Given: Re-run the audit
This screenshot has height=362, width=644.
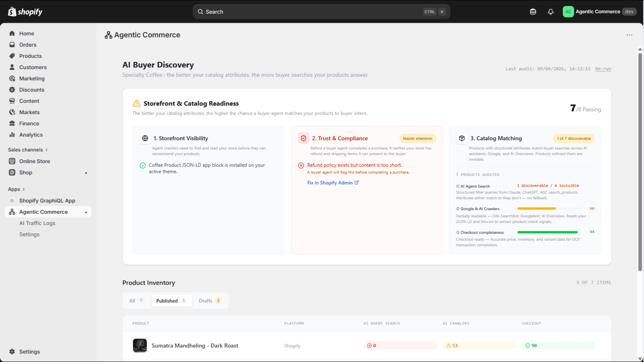Looking at the screenshot, I should [x=603, y=69].
